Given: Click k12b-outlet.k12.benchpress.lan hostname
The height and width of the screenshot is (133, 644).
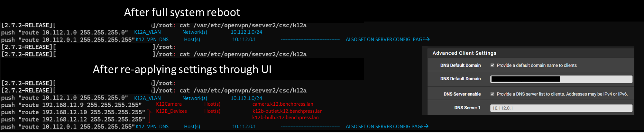Looking at the screenshot, I should click(287, 111).
